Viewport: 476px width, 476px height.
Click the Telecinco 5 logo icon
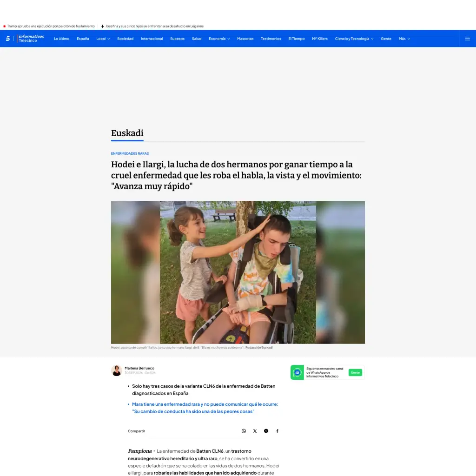coord(8,39)
